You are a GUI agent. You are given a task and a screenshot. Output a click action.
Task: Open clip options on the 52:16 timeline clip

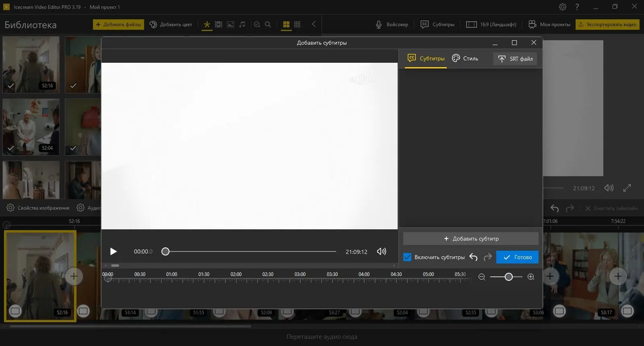click(x=15, y=311)
